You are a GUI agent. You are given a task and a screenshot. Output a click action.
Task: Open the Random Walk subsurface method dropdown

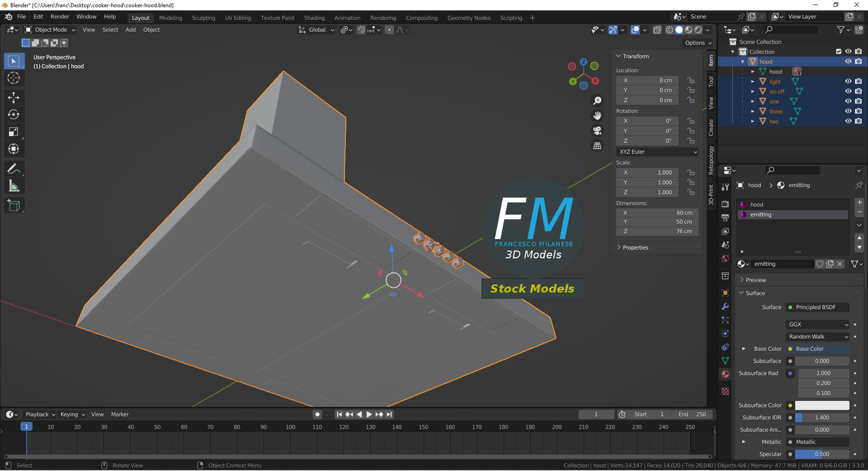[x=818, y=337]
